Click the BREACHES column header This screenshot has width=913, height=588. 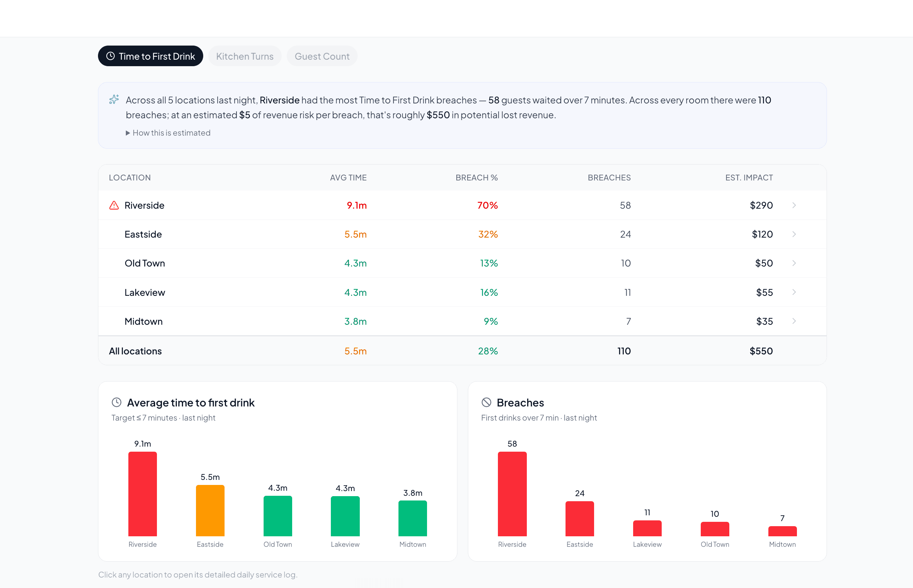pyautogui.click(x=609, y=178)
